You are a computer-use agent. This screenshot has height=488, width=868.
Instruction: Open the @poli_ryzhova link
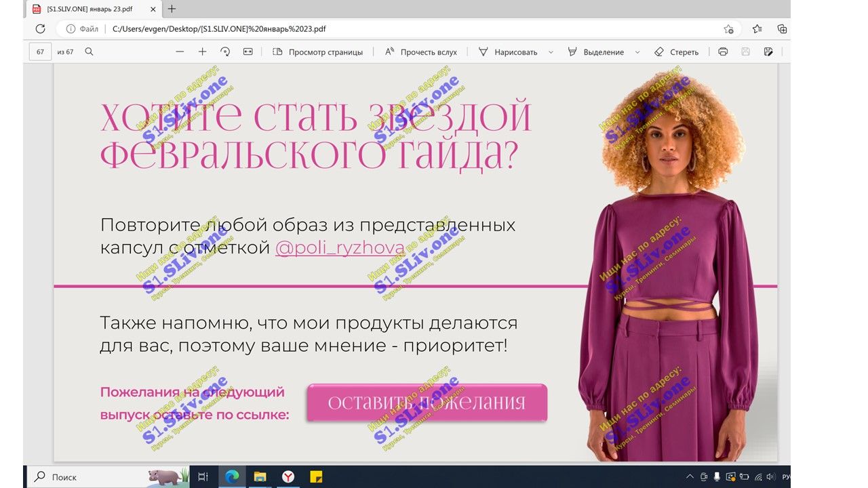[340, 248]
